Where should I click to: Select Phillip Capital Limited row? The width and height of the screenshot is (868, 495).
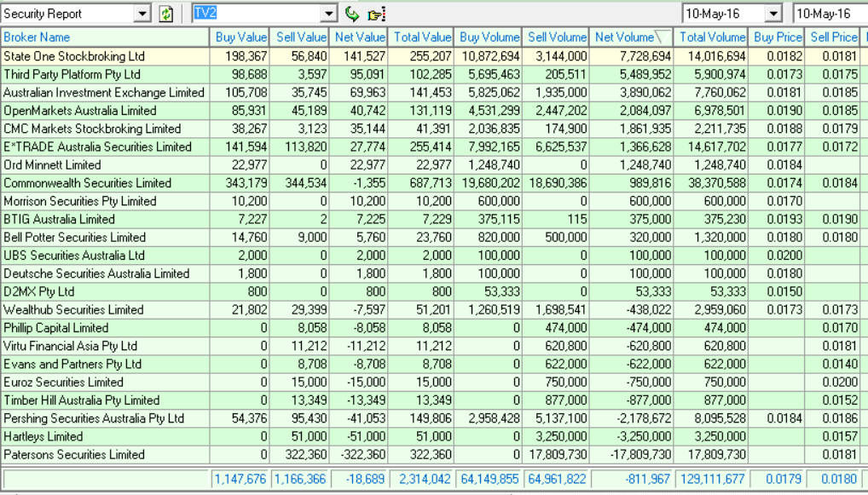tap(434, 327)
